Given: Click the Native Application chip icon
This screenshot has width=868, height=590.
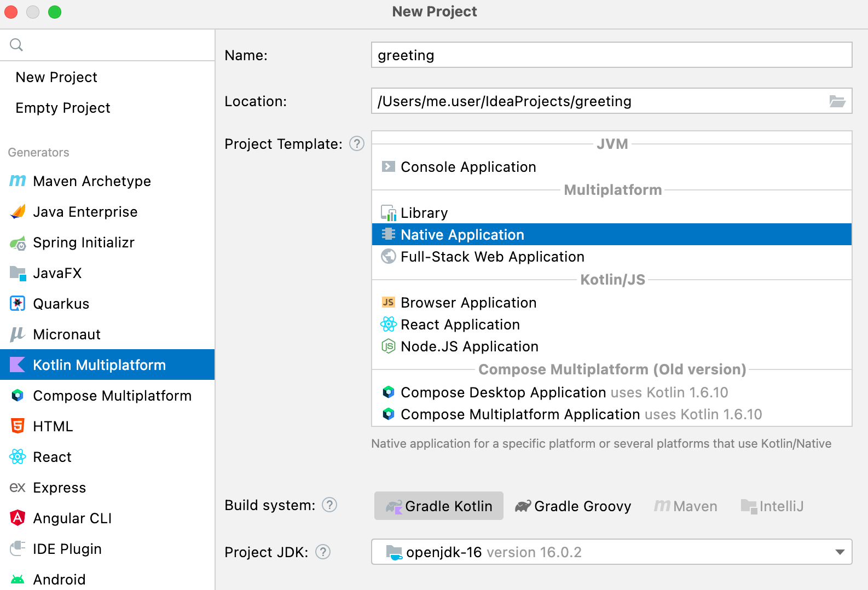Looking at the screenshot, I should pos(389,234).
